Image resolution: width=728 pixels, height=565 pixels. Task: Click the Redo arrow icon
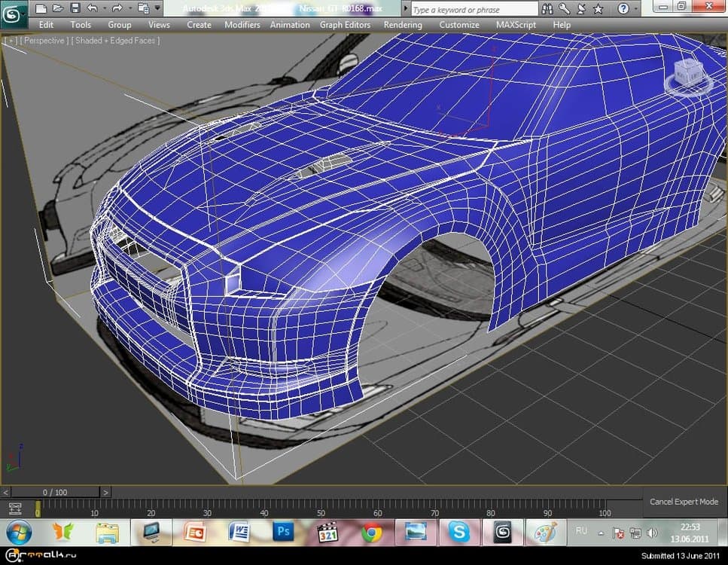pyautogui.click(x=118, y=8)
